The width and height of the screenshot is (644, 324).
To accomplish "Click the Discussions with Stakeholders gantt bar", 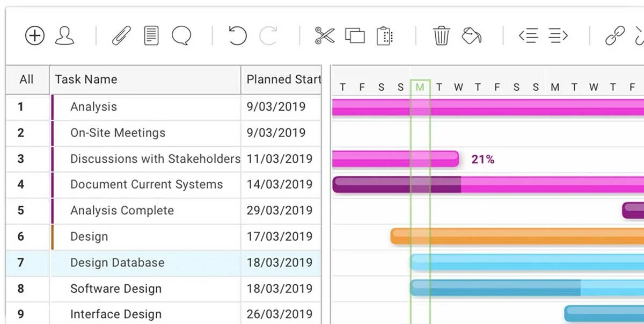I will (395, 159).
